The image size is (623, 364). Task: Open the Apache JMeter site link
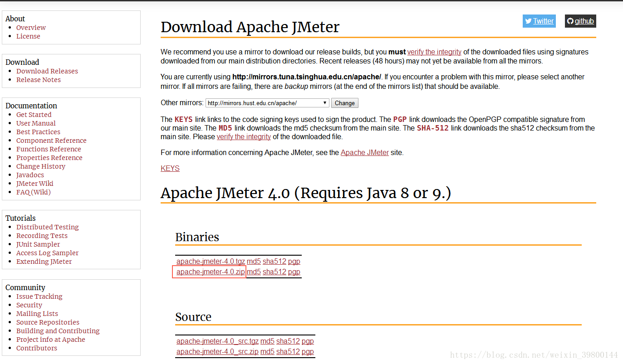pos(365,153)
